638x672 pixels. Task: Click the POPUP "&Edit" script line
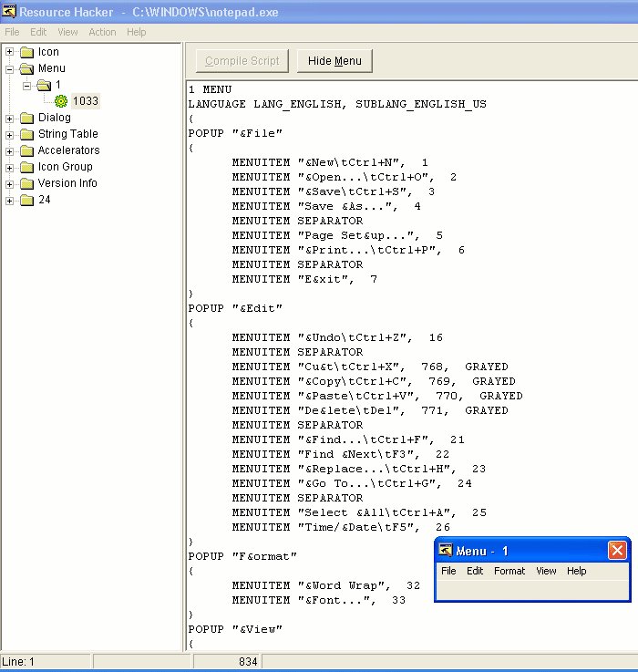(x=235, y=308)
